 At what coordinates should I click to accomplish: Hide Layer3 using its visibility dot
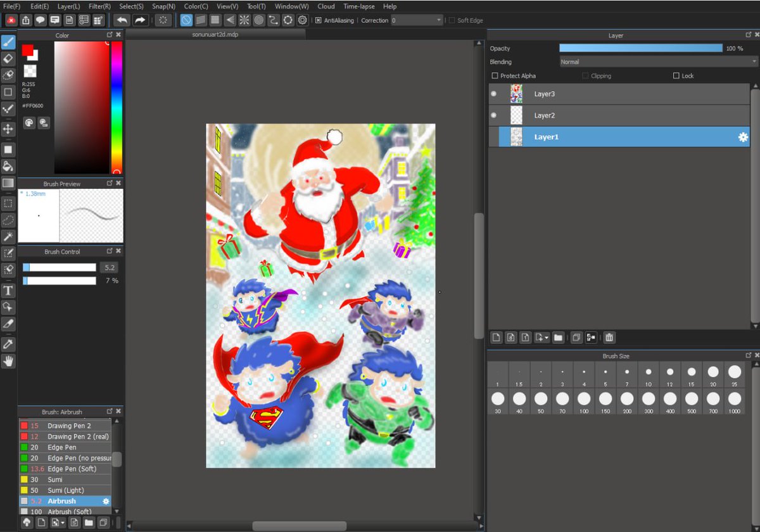(493, 94)
